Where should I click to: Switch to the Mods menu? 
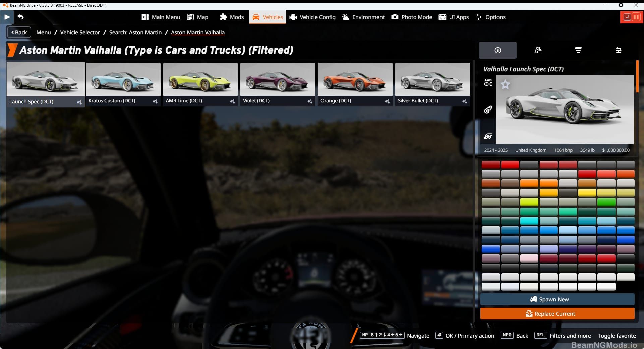pos(232,17)
